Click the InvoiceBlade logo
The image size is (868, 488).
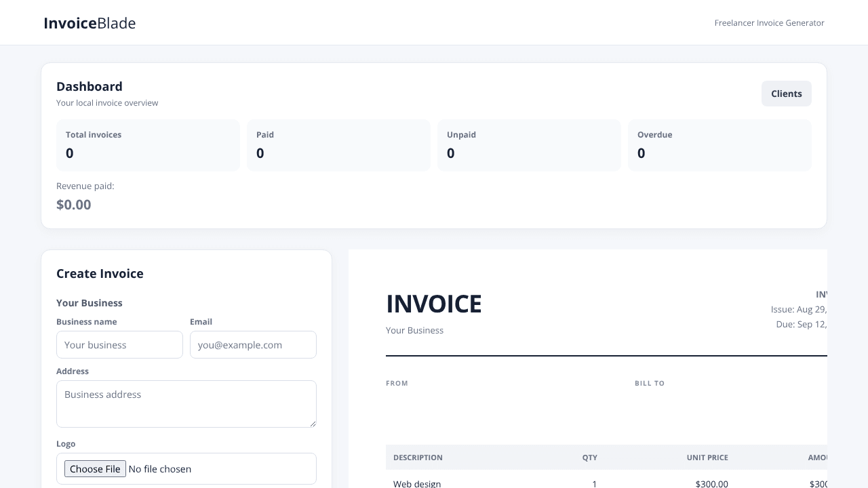click(90, 23)
